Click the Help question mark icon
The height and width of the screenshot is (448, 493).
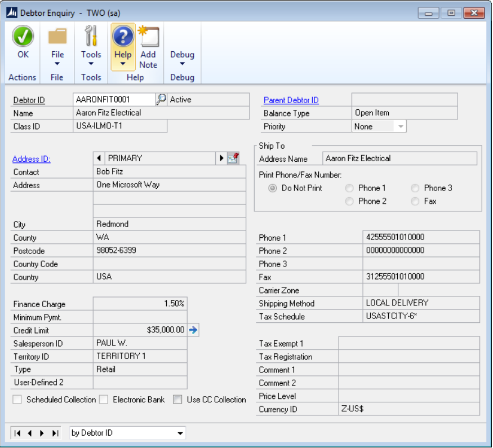(x=123, y=37)
